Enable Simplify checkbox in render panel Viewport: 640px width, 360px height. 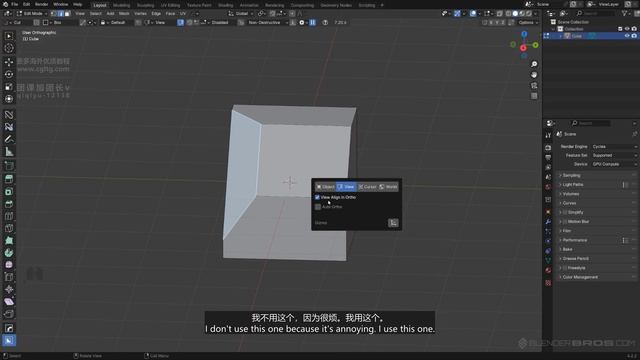(x=565, y=213)
